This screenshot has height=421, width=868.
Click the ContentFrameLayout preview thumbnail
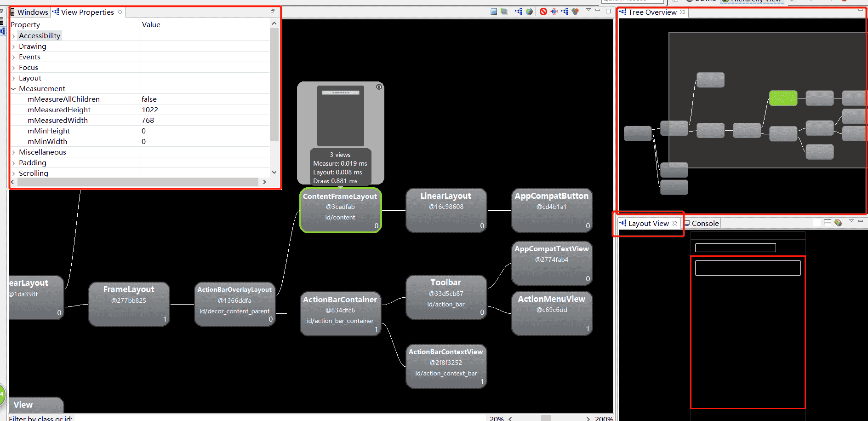(x=341, y=115)
